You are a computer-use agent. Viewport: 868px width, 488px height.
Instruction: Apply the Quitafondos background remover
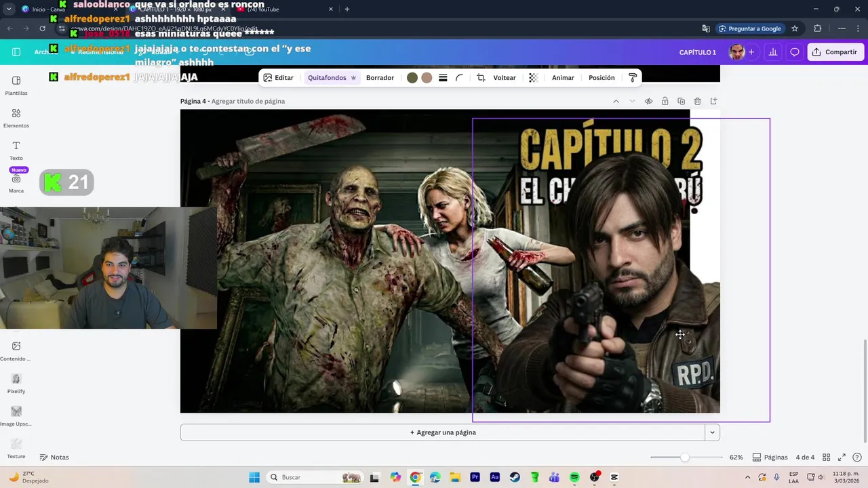[332, 78]
